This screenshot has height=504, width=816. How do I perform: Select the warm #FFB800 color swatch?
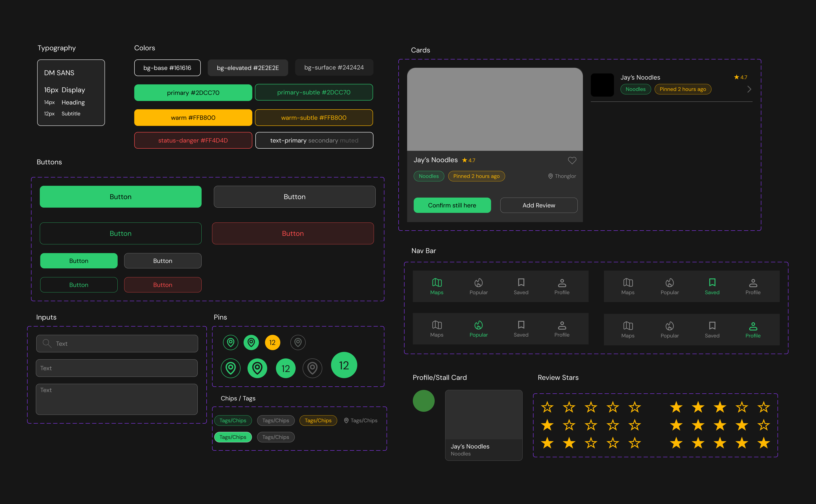tap(193, 118)
